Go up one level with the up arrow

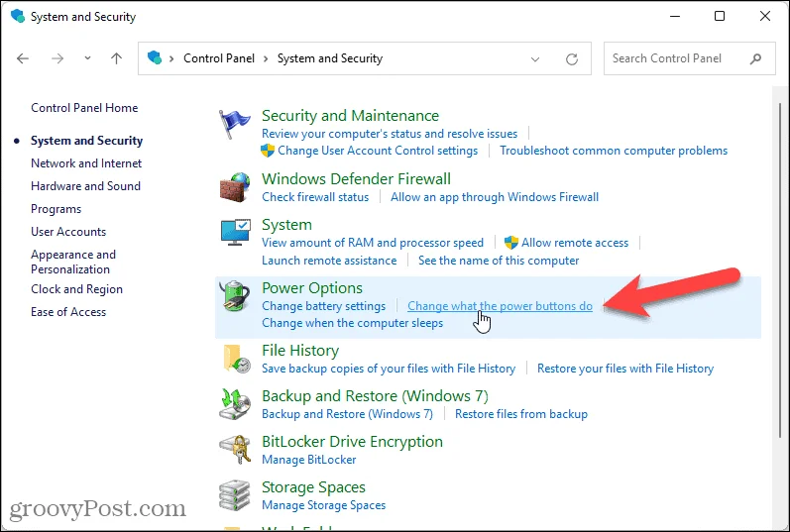click(x=116, y=58)
